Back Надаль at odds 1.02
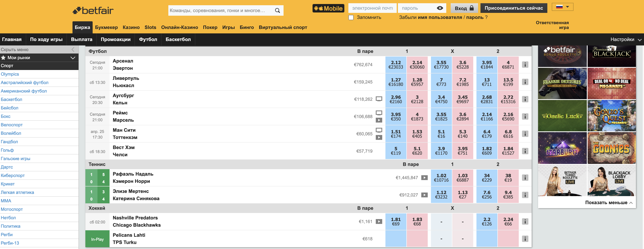This screenshot has width=644, height=249. (x=441, y=178)
